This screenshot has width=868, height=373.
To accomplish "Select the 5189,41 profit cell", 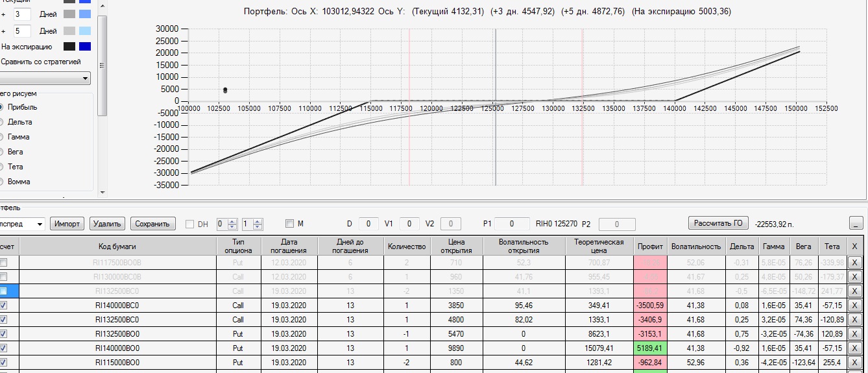I will (x=650, y=348).
